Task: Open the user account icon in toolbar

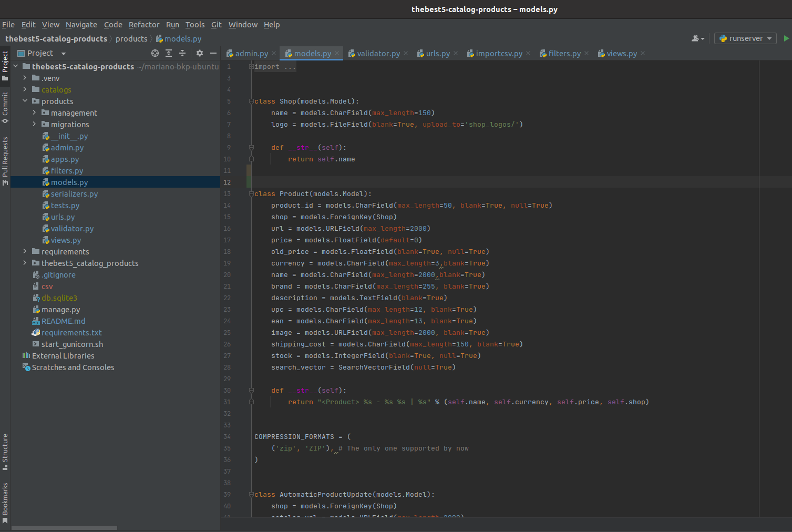Action: [697, 38]
